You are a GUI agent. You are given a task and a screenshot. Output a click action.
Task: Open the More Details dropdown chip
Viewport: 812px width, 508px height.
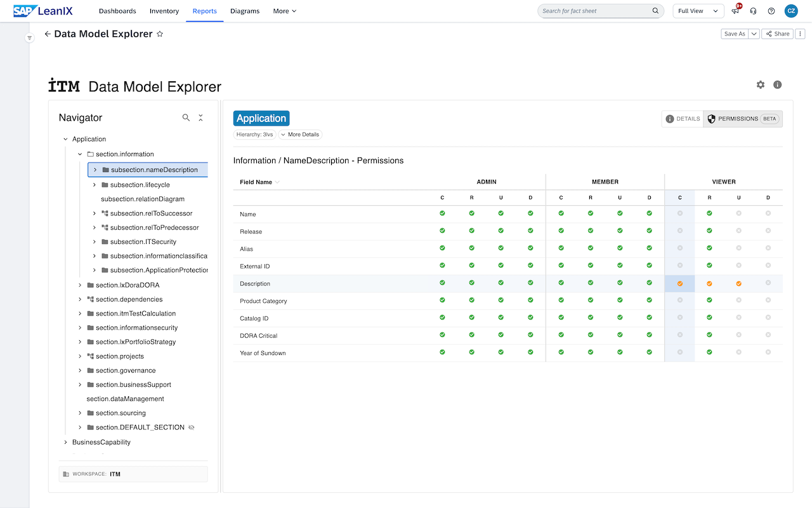[x=299, y=135]
